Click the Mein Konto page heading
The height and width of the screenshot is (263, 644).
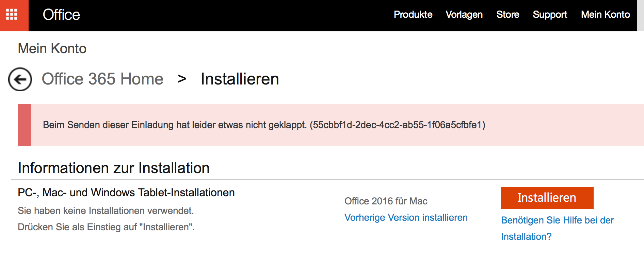coord(52,48)
